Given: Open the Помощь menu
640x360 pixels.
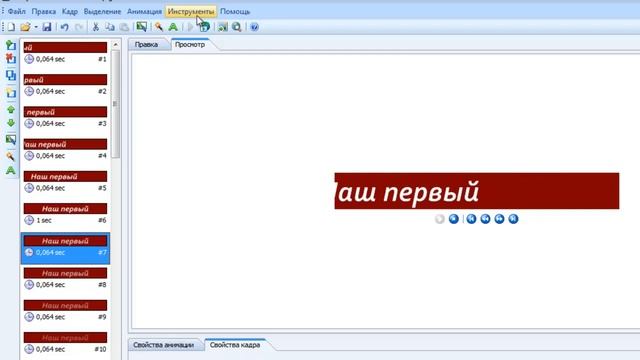Looking at the screenshot, I should tap(235, 11).
